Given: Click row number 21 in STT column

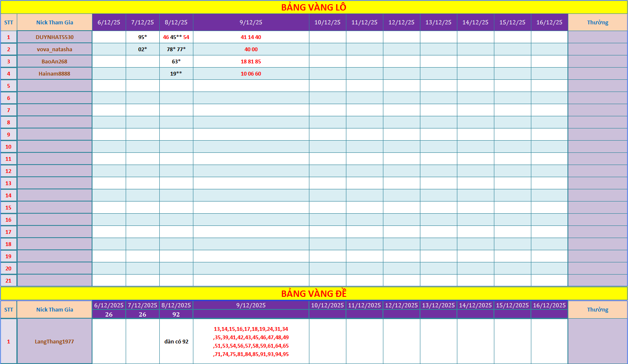Looking at the screenshot, I should pyautogui.click(x=8, y=280).
